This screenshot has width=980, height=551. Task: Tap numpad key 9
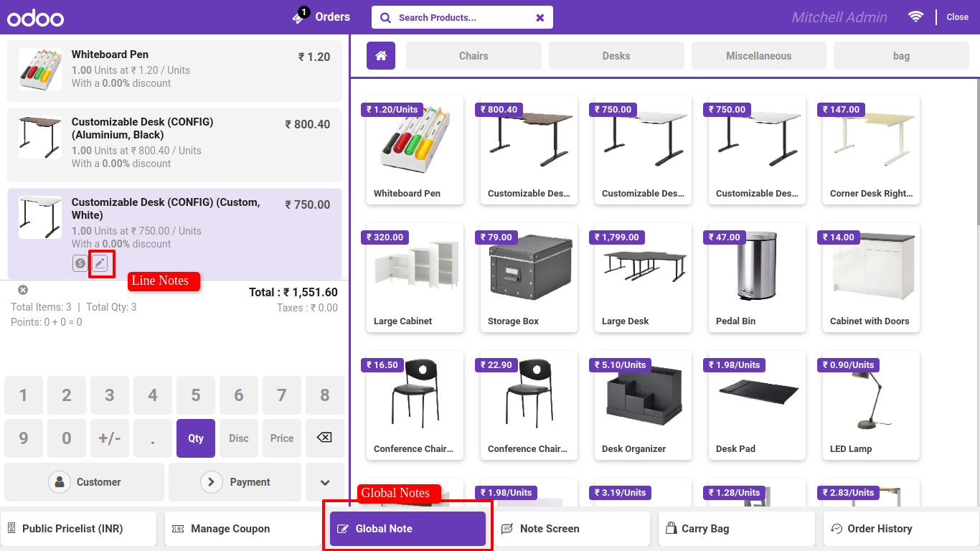tap(24, 438)
